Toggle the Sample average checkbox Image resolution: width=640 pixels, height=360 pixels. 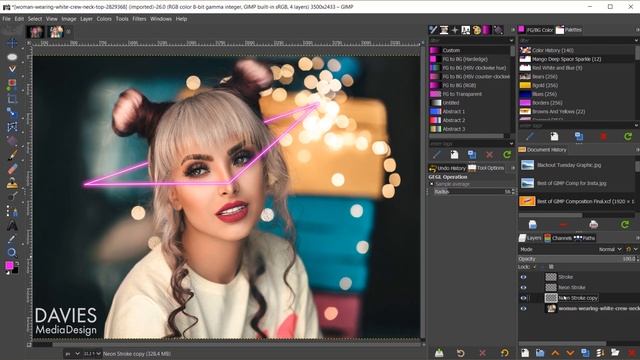coord(431,184)
